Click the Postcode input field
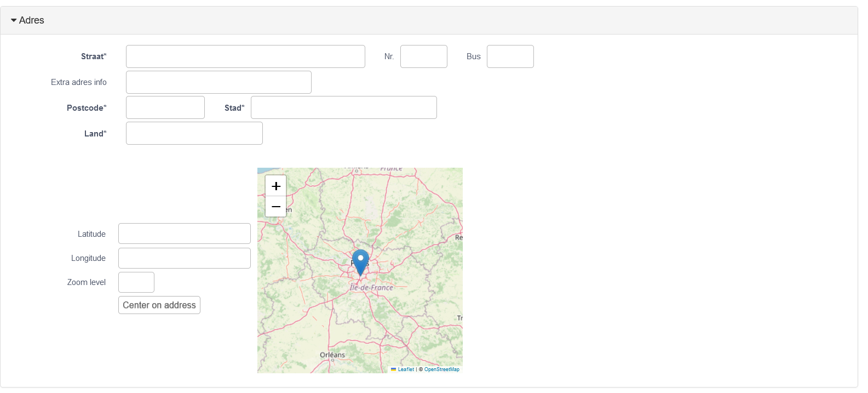The image size is (868, 393). click(x=165, y=107)
